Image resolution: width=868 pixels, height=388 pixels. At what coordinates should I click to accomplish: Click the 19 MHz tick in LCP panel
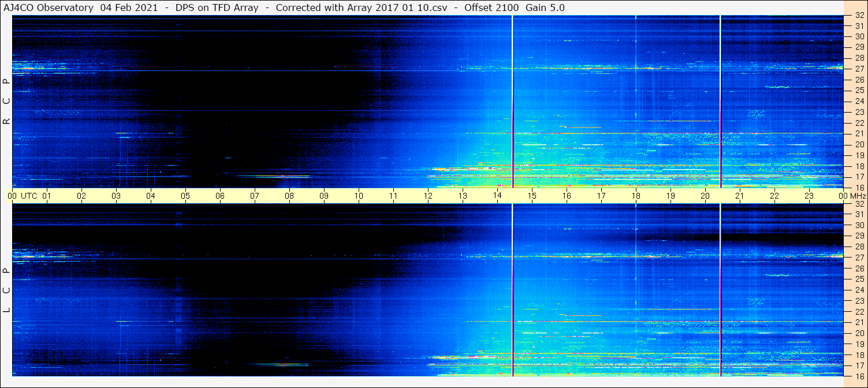click(859, 344)
